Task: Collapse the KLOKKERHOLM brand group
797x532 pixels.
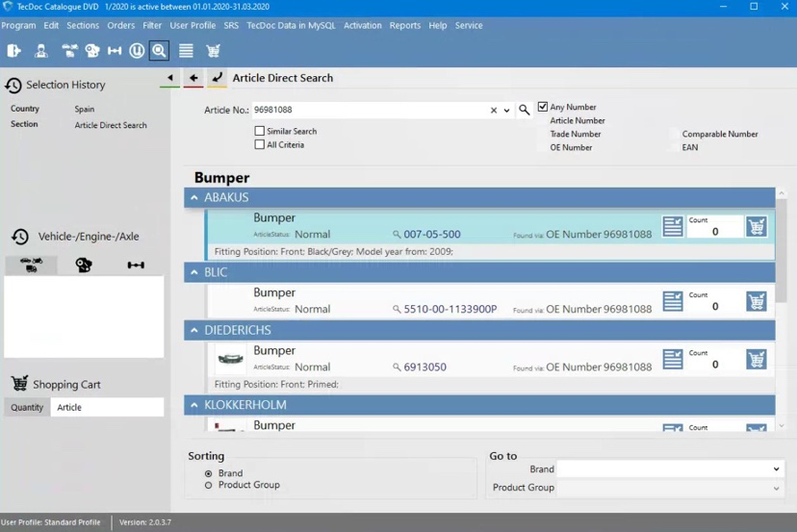Action: point(194,405)
